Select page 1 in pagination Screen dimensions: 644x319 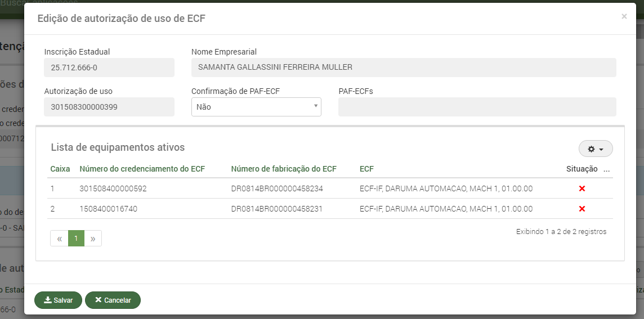coord(76,239)
